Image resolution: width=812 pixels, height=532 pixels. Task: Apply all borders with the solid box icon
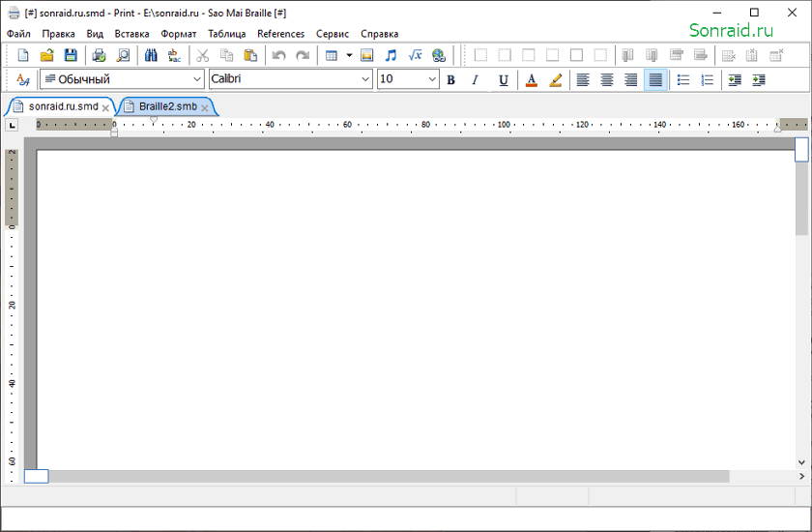tap(576, 55)
